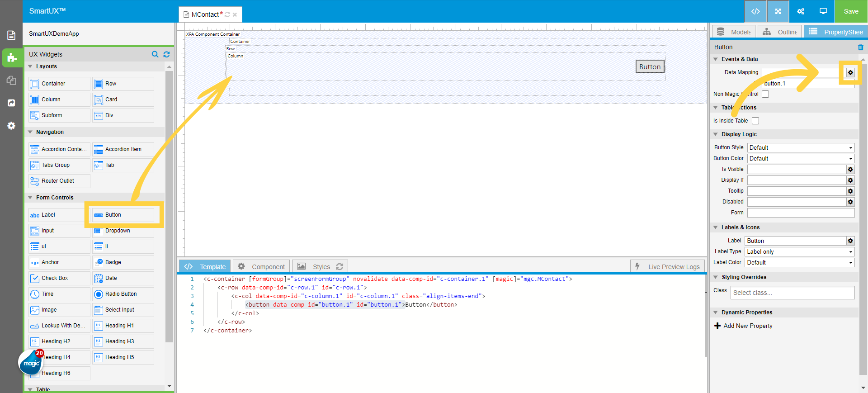Click the Select class input field
868x393 pixels.
(792, 293)
